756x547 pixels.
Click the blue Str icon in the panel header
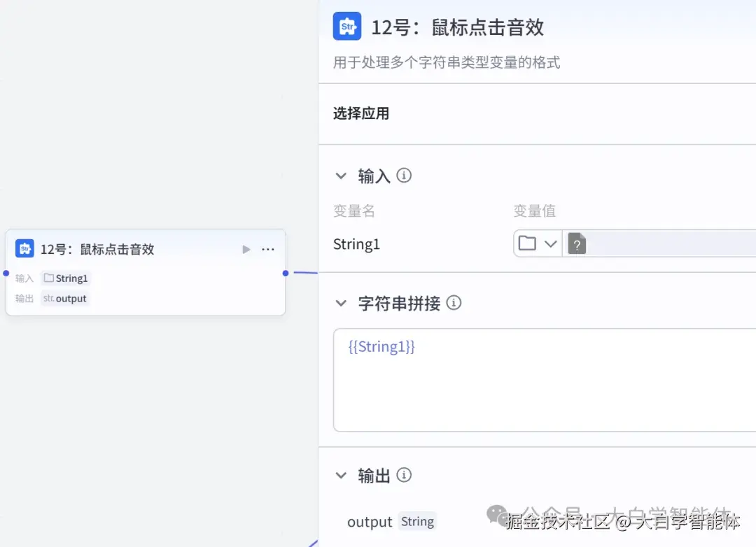[346, 26]
